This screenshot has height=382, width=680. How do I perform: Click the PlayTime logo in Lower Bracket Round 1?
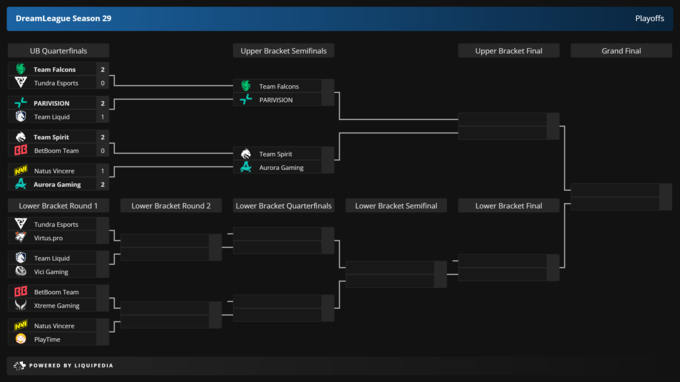click(20, 339)
